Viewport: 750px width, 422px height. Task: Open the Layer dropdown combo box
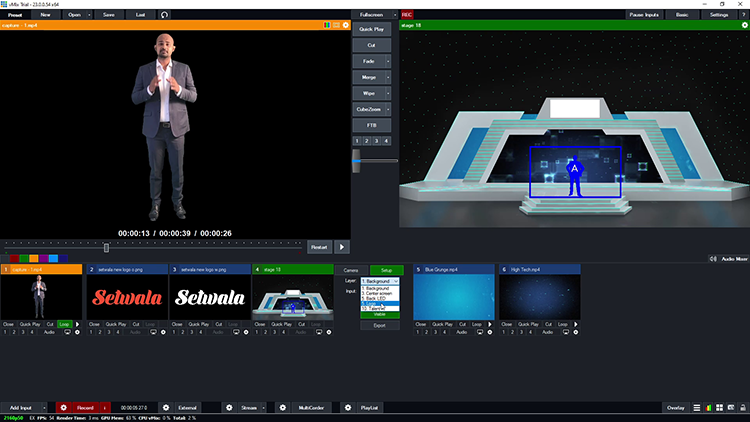(379, 282)
